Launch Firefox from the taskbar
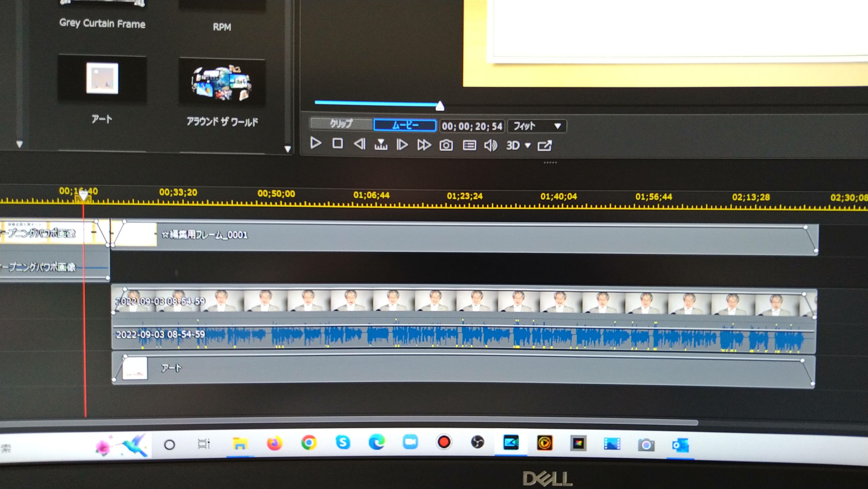The width and height of the screenshot is (868, 489). click(274, 443)
